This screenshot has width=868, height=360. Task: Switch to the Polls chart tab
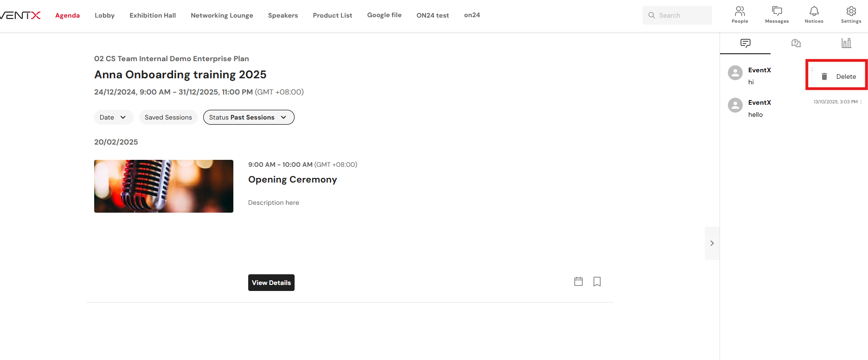(x=846, y=43)
